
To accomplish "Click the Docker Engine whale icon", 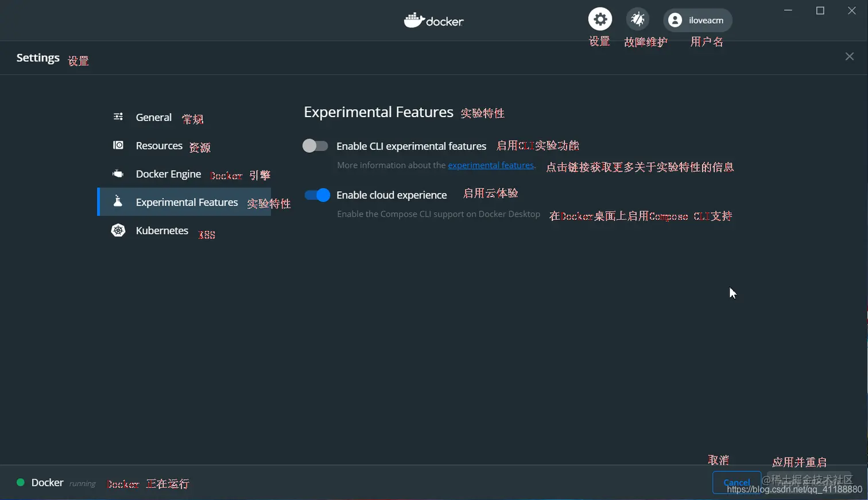I will click(118, 173).
